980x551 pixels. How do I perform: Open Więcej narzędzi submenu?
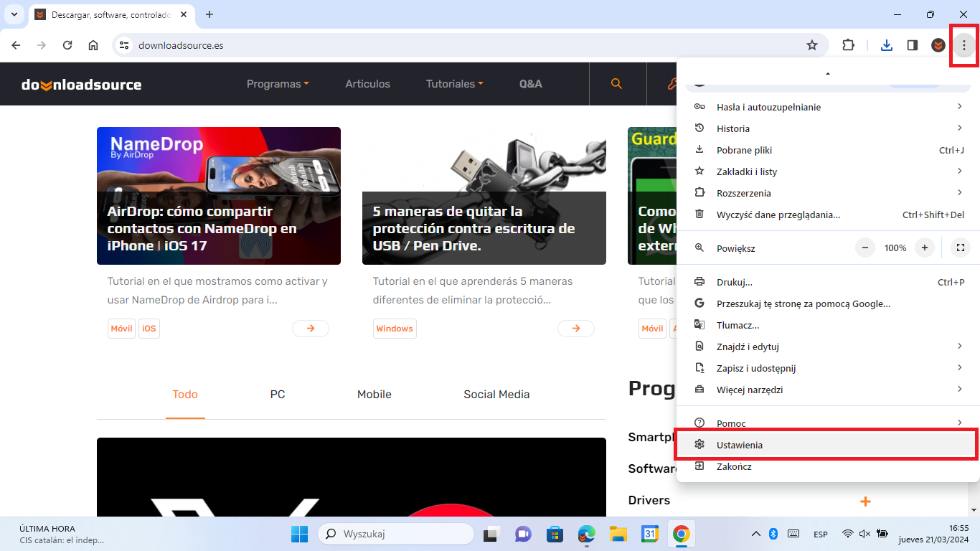pos(828,390)
